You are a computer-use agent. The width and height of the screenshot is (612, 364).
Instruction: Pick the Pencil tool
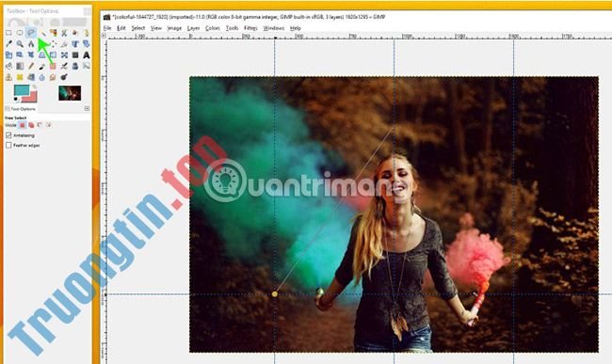[x=31, y=66]
